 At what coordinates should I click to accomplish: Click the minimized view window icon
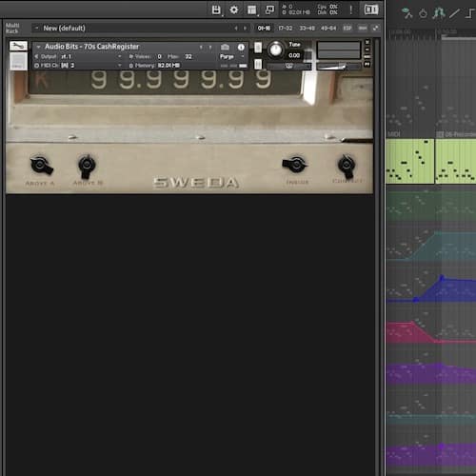[x=269, y=10]
